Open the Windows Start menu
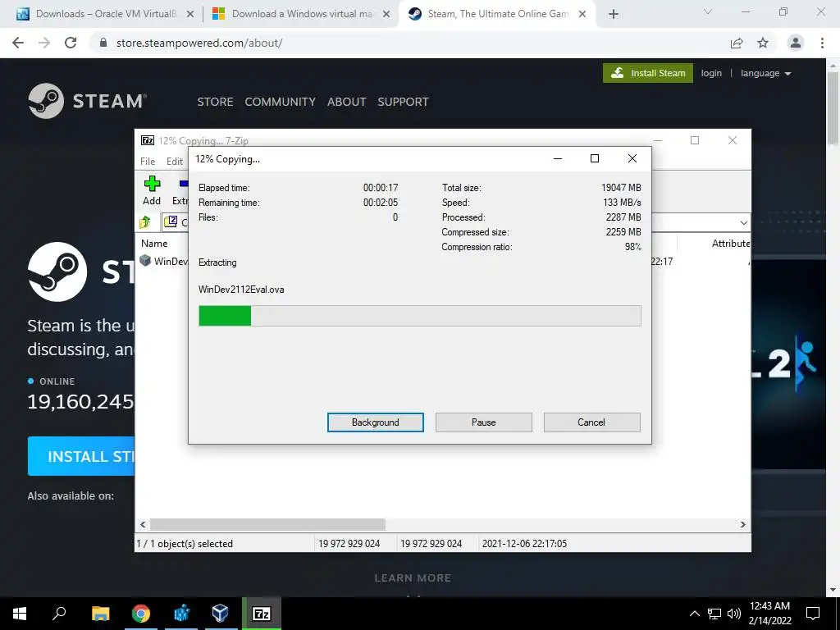 (20, 614)
